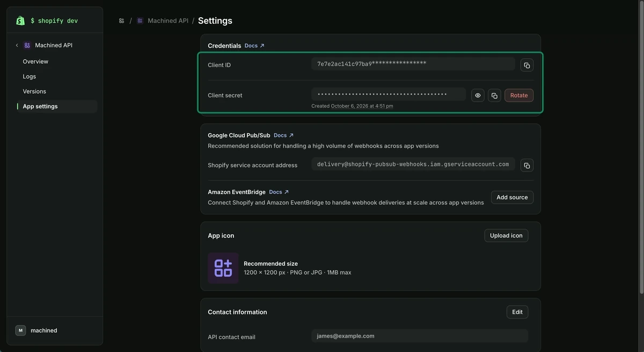
Task: Click the Client ID field
Action: 413,64
